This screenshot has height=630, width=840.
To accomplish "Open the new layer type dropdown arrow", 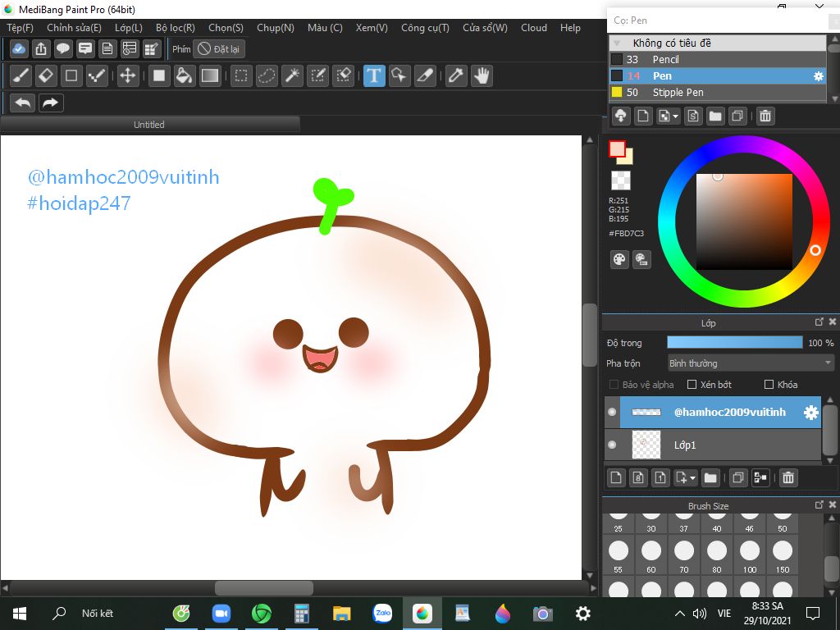I will pyautogui.click(x=692, y=477).
